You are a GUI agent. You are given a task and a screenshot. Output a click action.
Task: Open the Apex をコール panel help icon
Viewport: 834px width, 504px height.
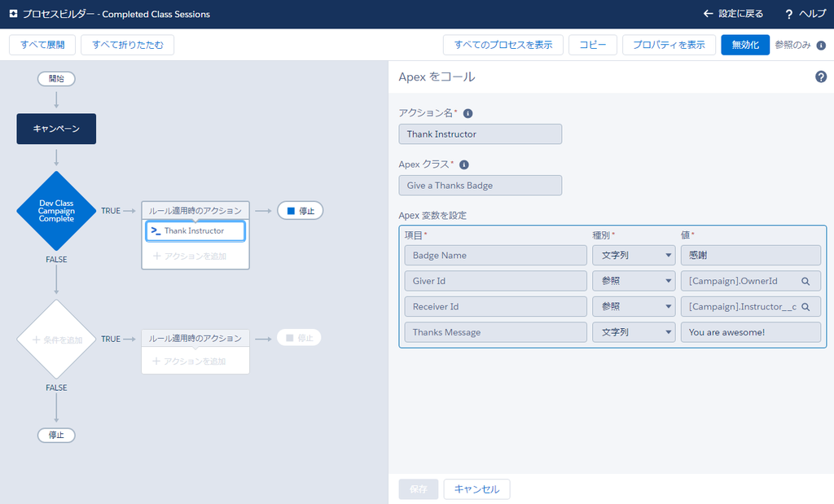click(821, 77)
